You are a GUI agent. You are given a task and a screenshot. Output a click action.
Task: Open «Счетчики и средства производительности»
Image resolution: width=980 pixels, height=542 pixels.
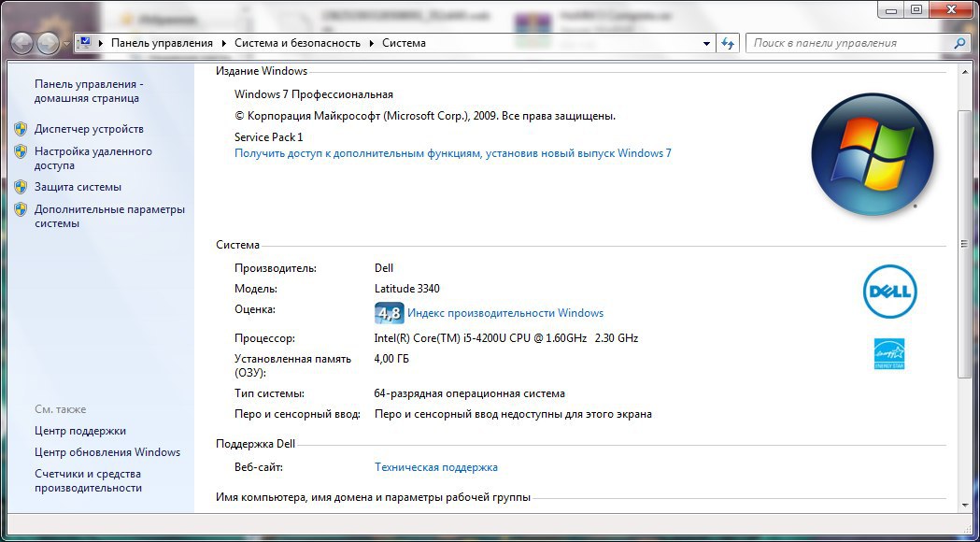(88, 480)
